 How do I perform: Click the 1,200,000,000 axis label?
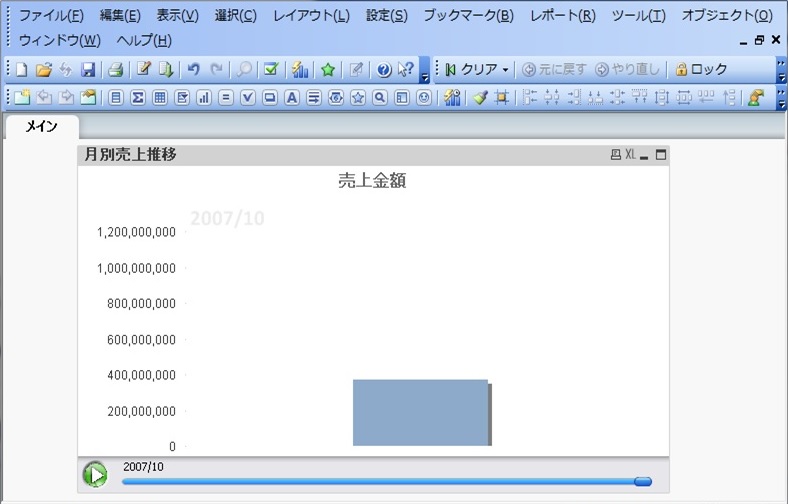coord(136,232)
